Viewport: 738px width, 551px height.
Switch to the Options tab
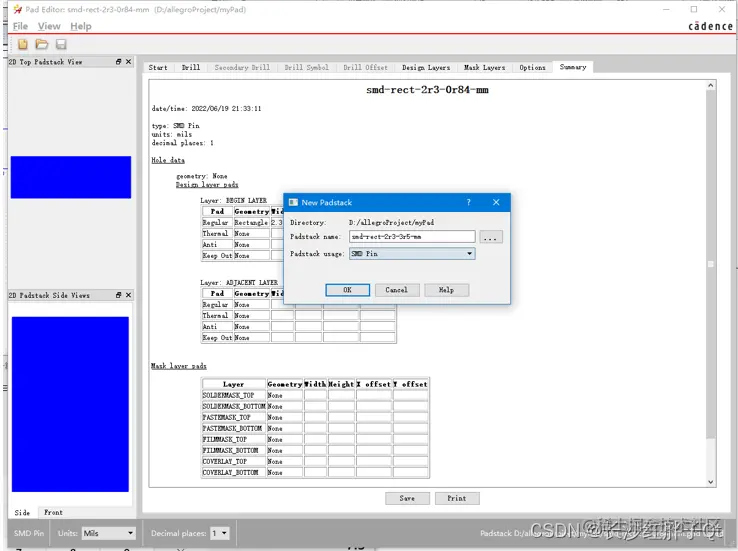tap(532, 68)
